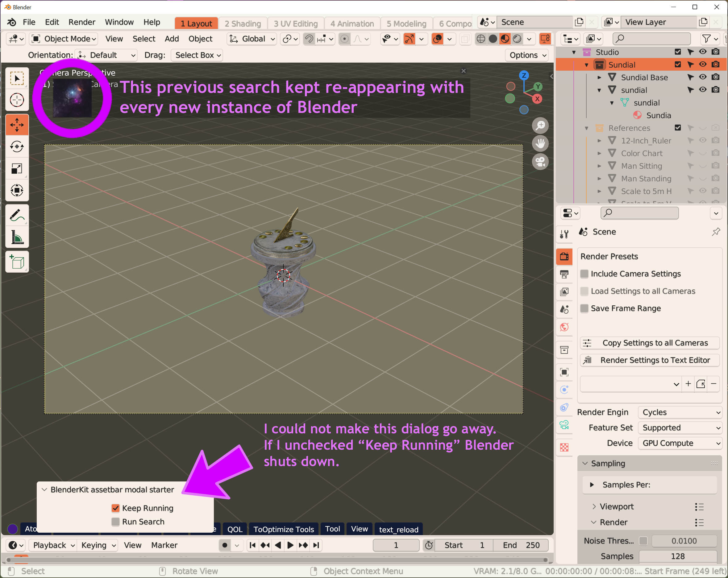Open the Render Properties tab

(x=564, y=256)
